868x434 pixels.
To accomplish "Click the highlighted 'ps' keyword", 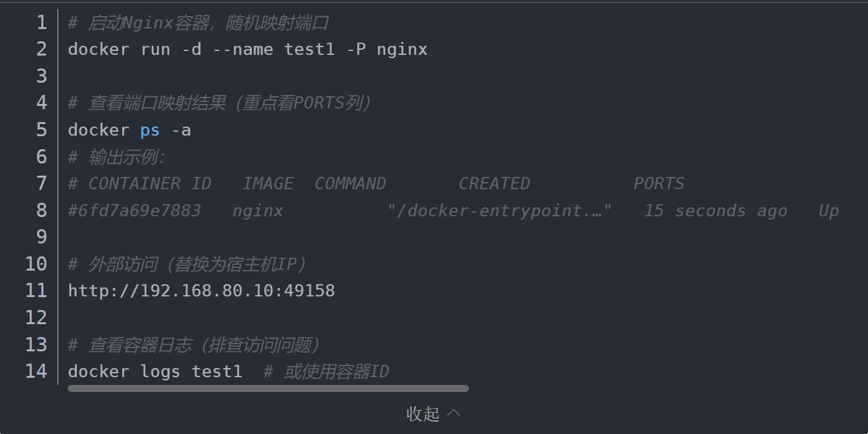I will point(150,130).
